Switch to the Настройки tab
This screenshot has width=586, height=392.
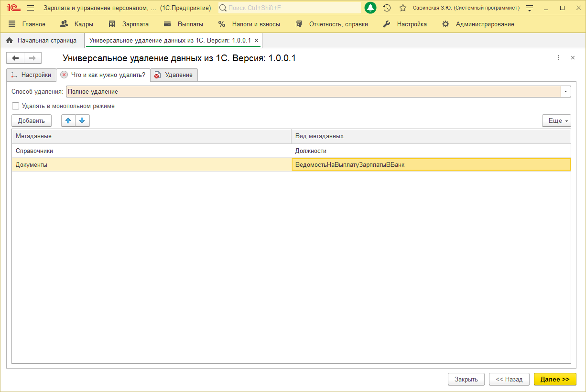(31, 75)
